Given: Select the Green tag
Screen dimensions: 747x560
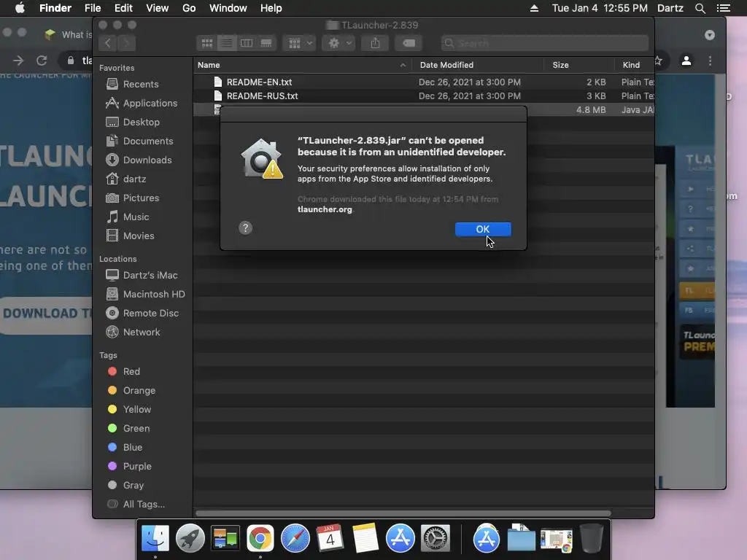Looking at the screenshot, I should (136, 429).
